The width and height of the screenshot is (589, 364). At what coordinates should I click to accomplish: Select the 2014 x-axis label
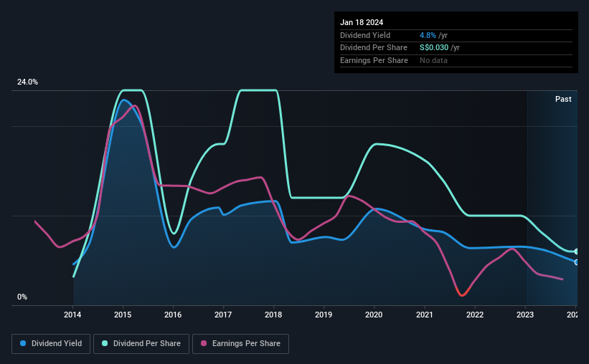[x=72, y=315]
